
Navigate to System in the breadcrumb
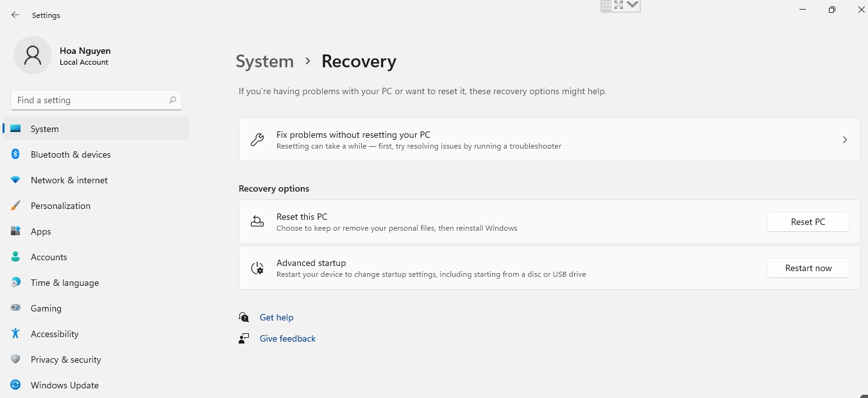pyautogui.click(x=264, y=62)
